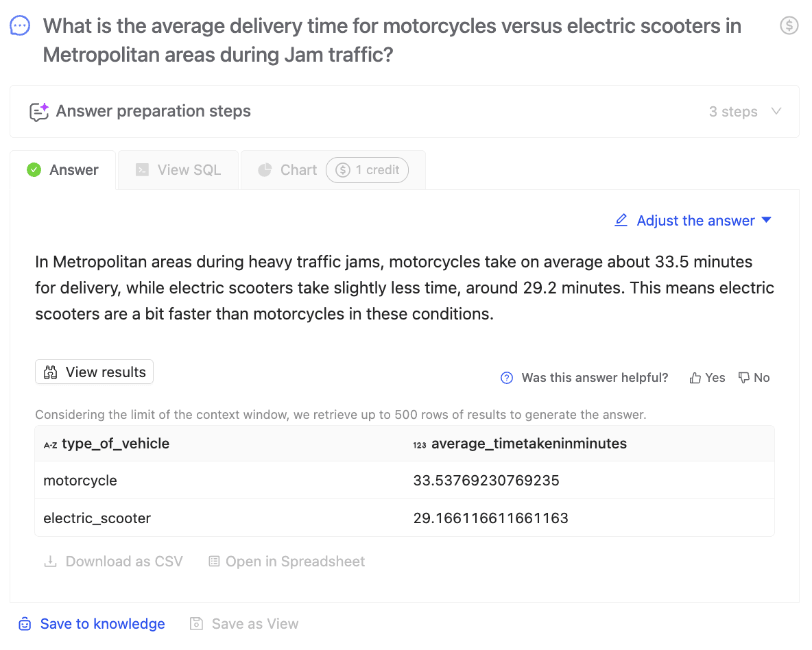Open the Adjust the answer dropdown

tap(767, 220)
